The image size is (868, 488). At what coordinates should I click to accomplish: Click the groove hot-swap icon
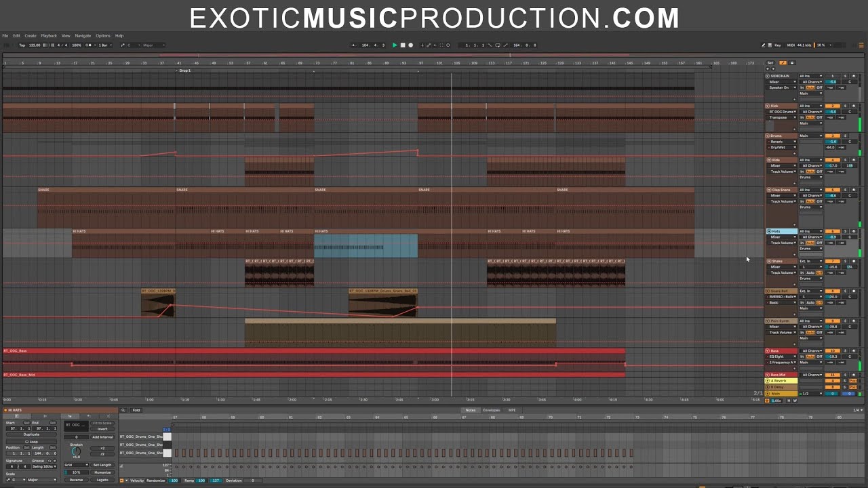tap(50, 461)
